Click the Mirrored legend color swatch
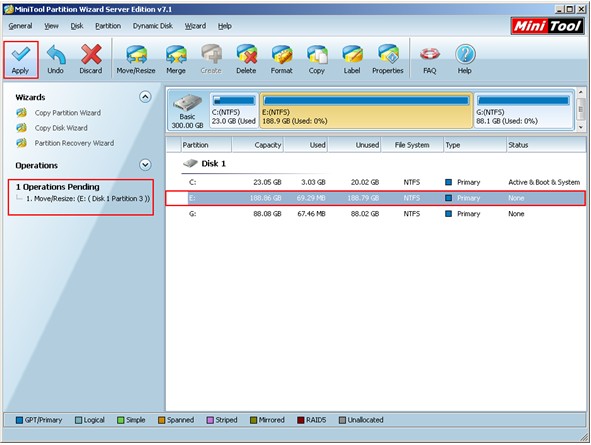 (254, 420)
